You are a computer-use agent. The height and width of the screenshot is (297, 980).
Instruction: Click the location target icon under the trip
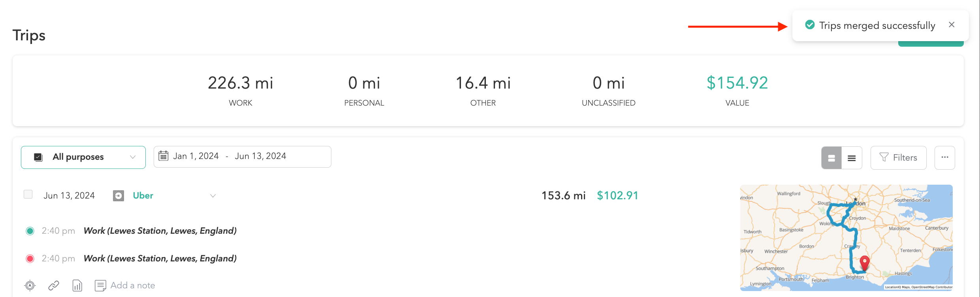click(x=30, y=285)
